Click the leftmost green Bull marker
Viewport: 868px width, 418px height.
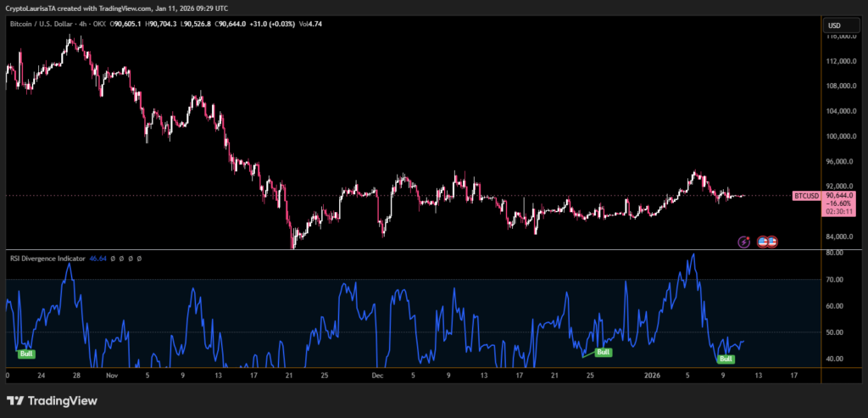tap(26, 353)
